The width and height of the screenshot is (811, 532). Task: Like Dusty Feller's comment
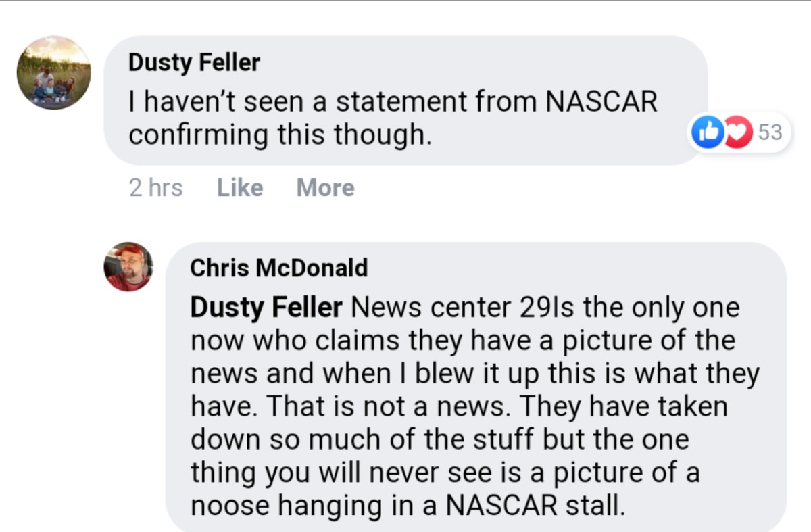[x=239, y=187]
